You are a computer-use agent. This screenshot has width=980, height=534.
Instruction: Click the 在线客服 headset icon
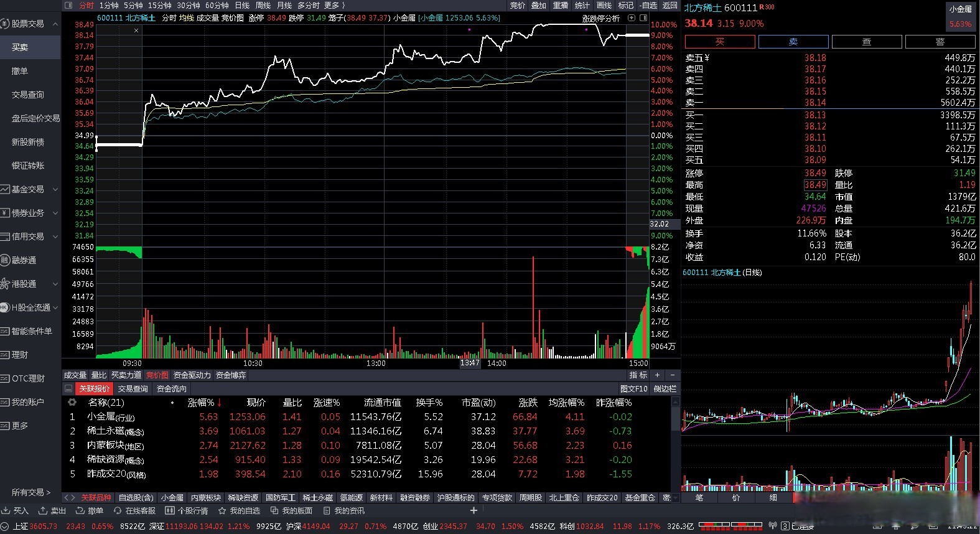118,510
